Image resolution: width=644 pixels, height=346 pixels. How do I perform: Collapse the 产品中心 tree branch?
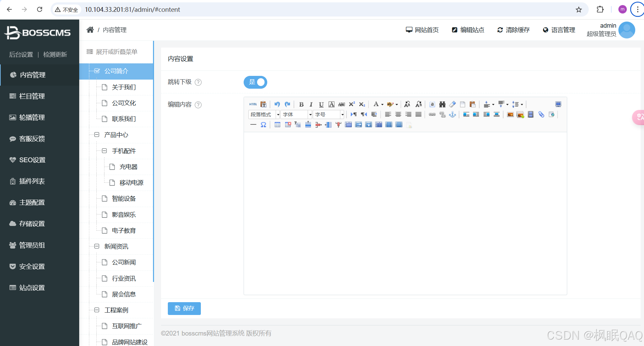[x=97, y=135]
